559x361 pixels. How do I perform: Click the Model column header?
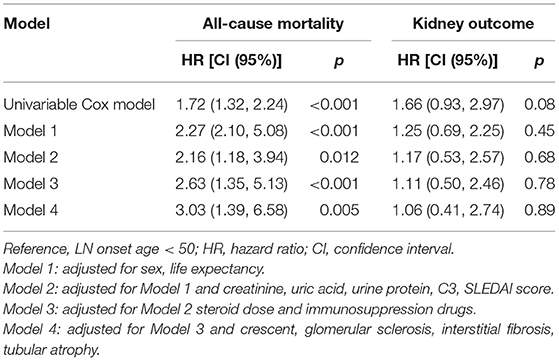click(27, 24)
